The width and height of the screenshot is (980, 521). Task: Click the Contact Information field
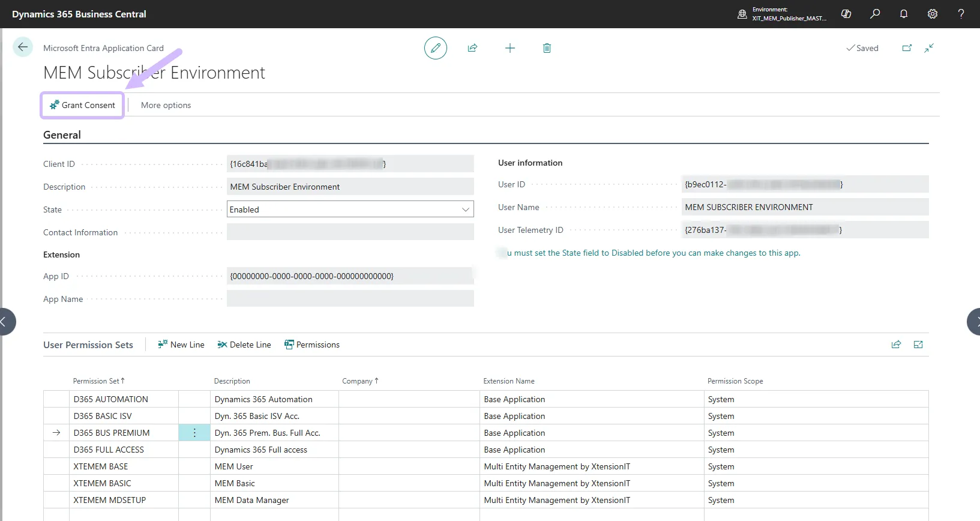pos(350,232)
